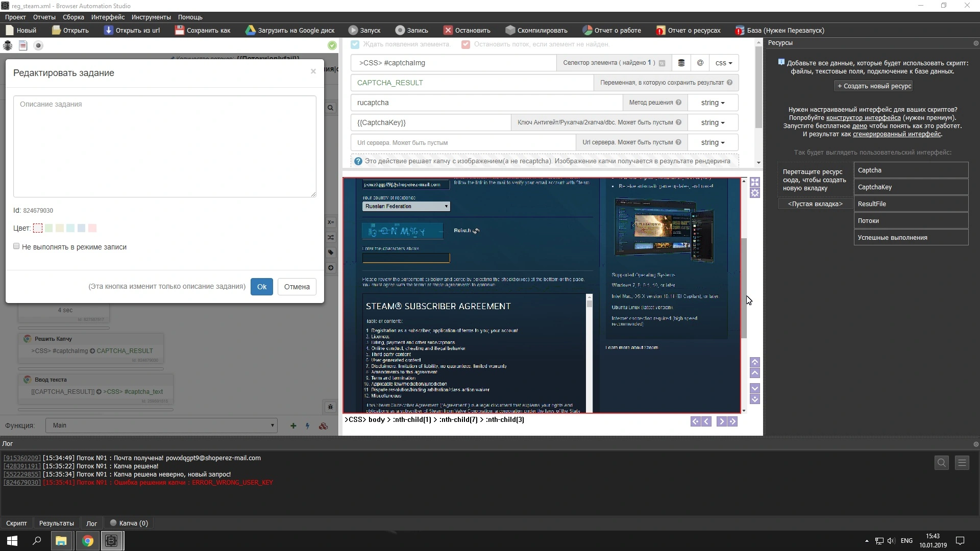Click Открыть из url
Image resolution: width=980 pixels, height=551 pixels.
(x=132, y=31)
